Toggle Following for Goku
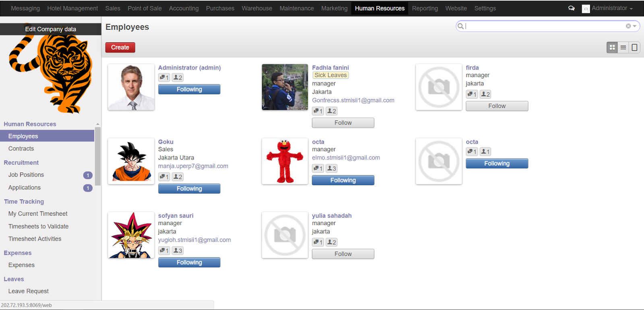 coord(189,188)
